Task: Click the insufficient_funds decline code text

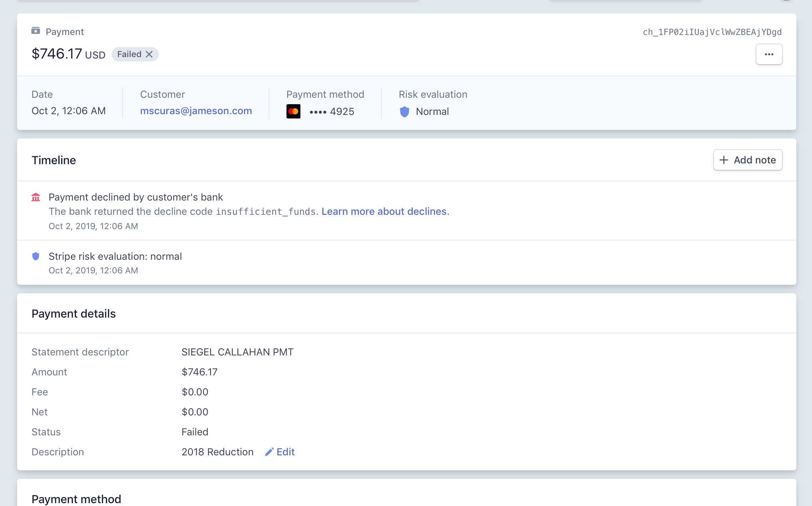Action: click(266, 212)
